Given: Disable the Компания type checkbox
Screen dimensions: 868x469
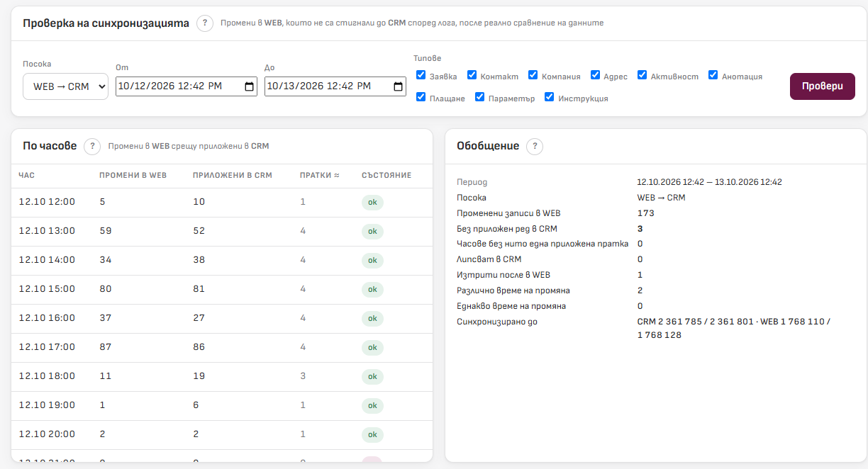Looking at the screenshot, I should 533,75.
